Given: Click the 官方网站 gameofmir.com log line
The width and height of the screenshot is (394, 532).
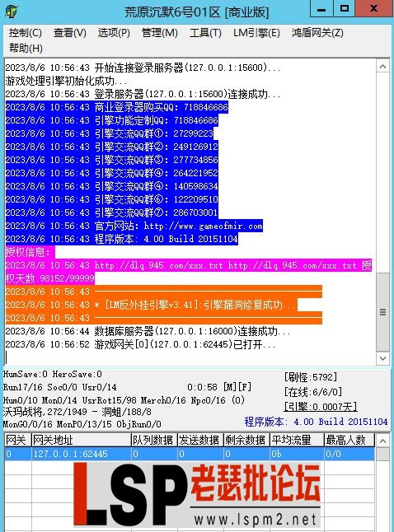Looking at the screenshot, I should (134, 226).
